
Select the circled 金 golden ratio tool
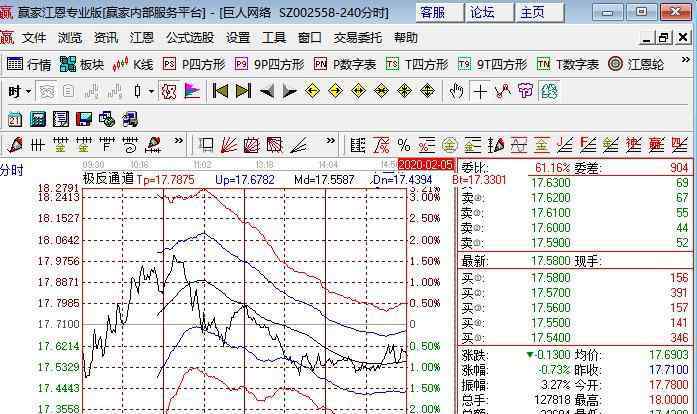pos(450,145)
